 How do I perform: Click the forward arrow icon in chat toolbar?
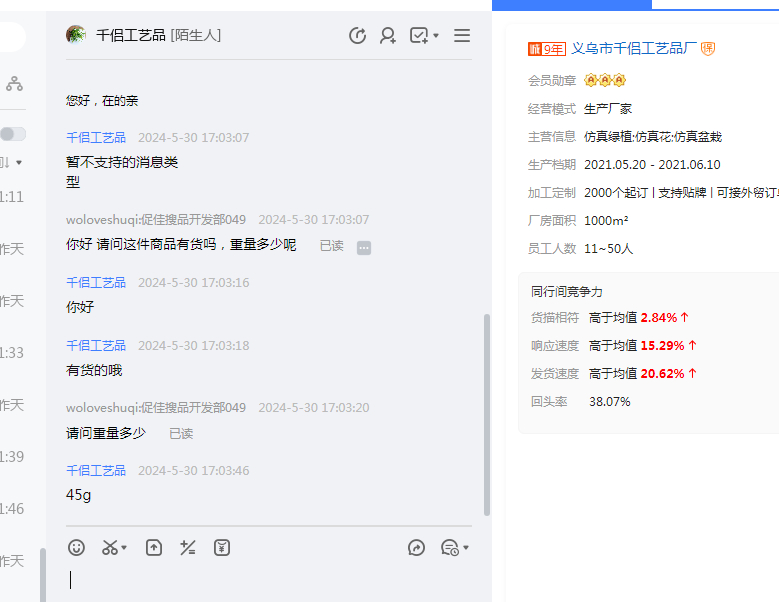point(417,547)
